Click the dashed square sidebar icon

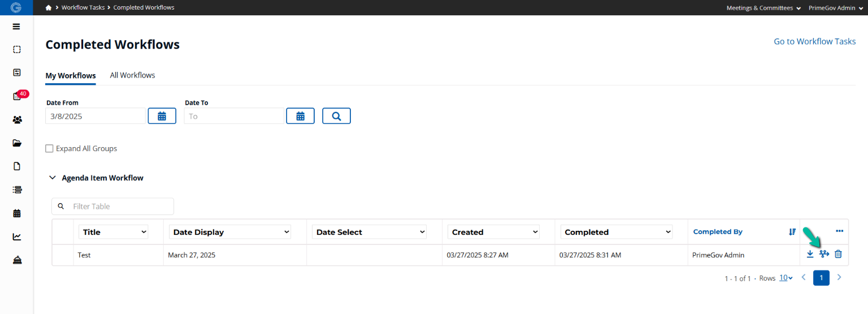[x=17, y=49]
